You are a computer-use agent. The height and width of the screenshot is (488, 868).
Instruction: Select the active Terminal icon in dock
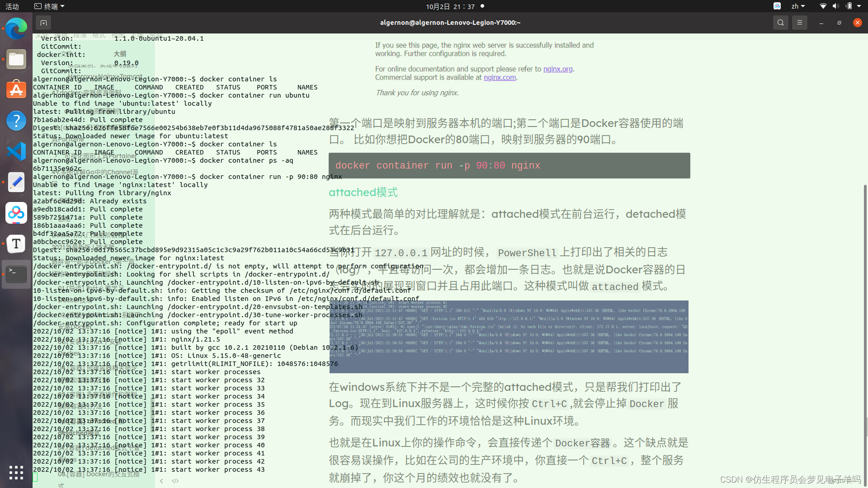click(16, 274)
